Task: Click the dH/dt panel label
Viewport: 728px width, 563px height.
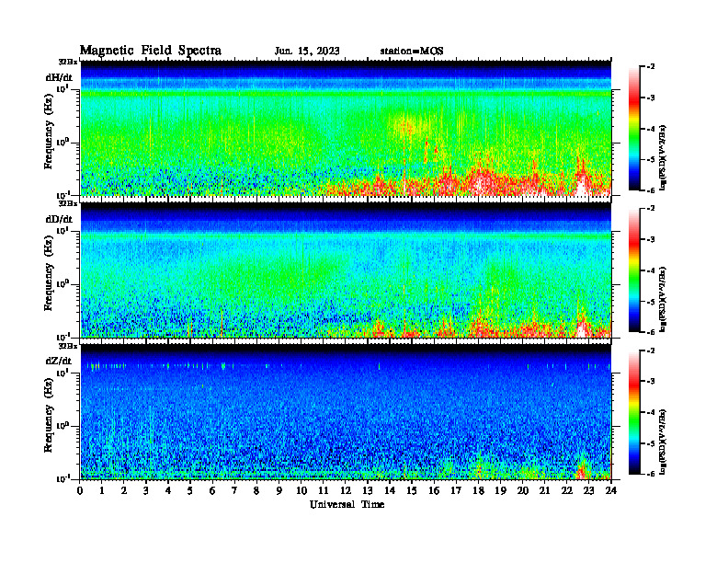Action: pyautogui.click(x=59, y=77)
